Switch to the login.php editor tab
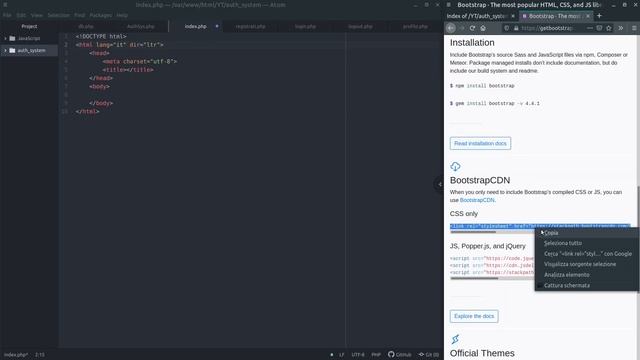The height and width of the screenshot is (360, 640). point(305,26)
